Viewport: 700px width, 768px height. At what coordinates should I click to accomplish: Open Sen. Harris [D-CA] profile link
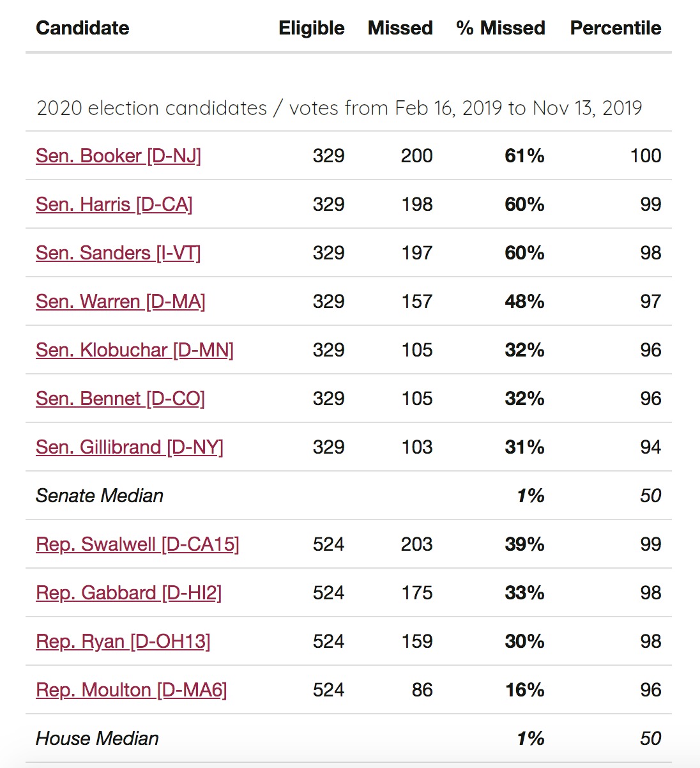[x=114, y=204]
